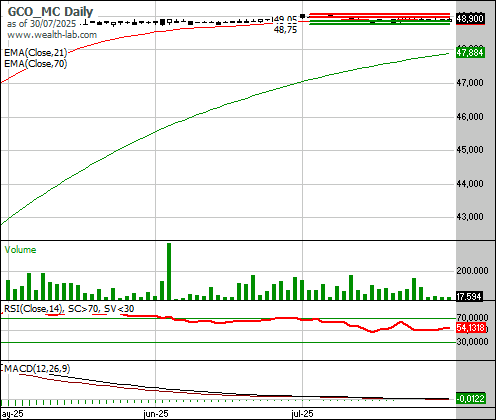Viewport: 496px width, 420px height.
Task: Click the 30,0000 RSI level label
Action: point(472,342)
